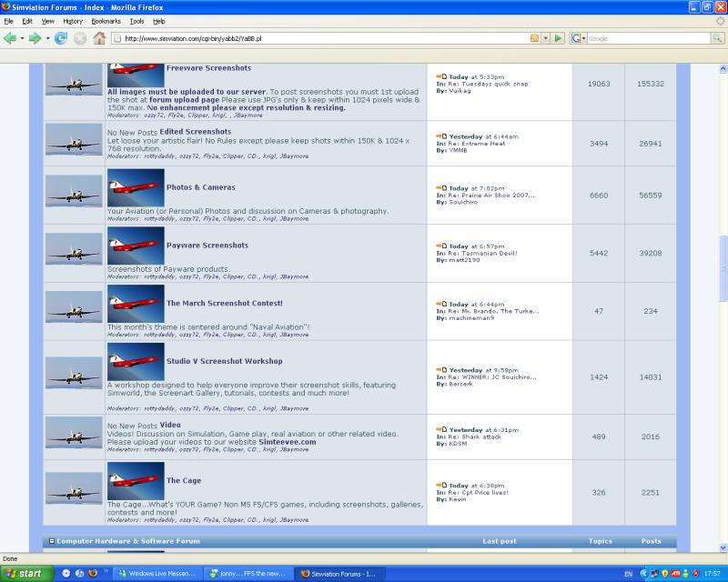Click the search magnifier icon
This screenshot has height=582, width=728.
[x=717, y=38]
